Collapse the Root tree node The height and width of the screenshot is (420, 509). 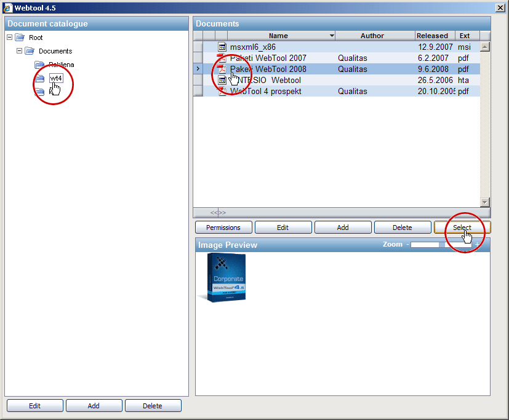9,38
